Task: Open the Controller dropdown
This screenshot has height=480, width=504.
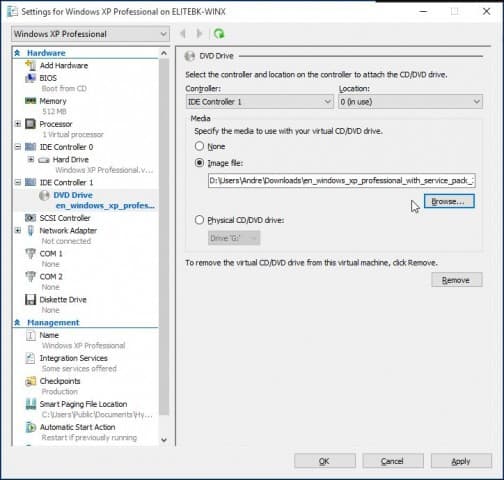Action: tap(259, 102)
